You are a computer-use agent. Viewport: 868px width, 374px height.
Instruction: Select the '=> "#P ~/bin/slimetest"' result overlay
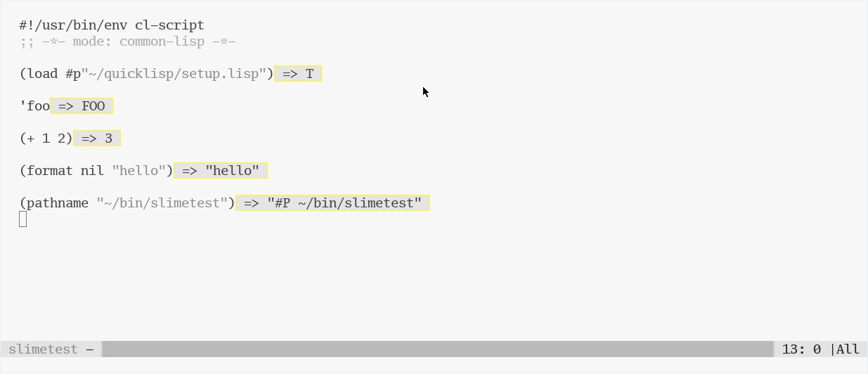pyautogui.click(x=332, y=203)
